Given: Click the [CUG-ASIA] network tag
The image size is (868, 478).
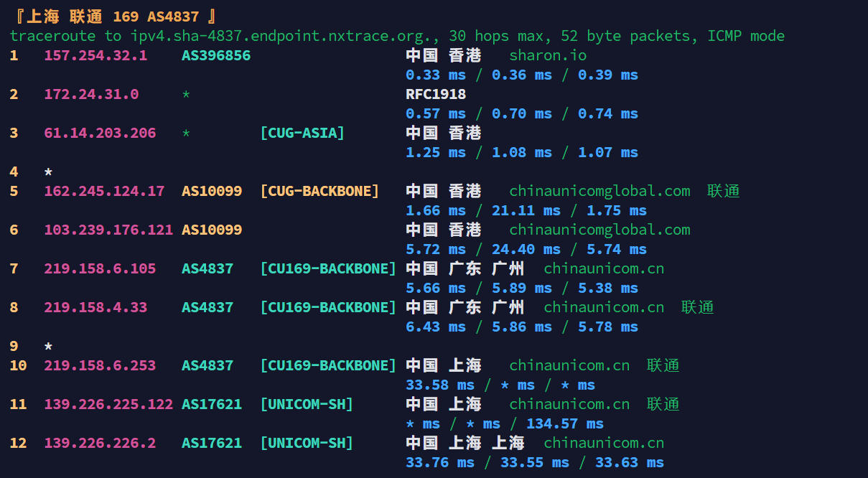Looking at the screenshot, I should (x=302, y=133).
